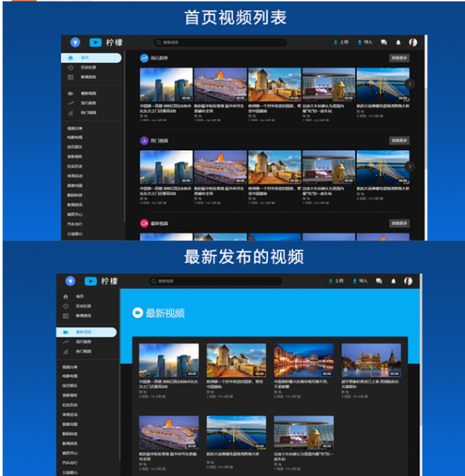
Task: Click the next arrow in the 流行趋势 carousel row
Action: click(409, 84)
